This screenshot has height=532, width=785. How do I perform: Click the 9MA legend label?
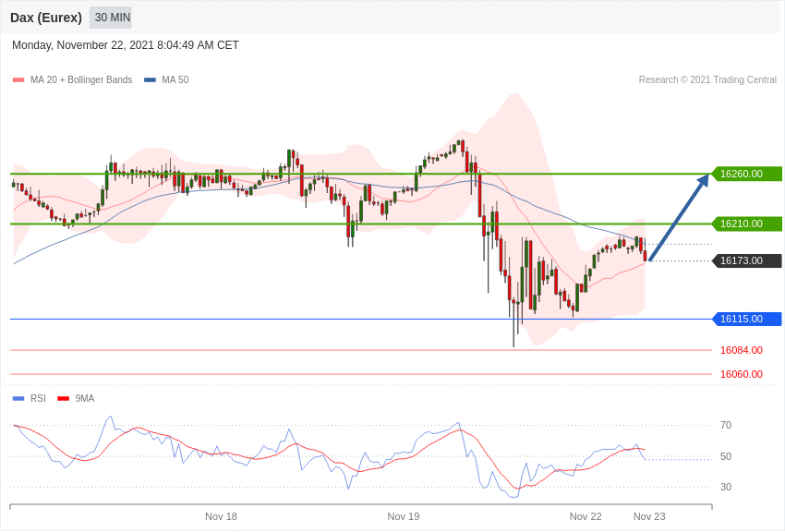point(85,398)
